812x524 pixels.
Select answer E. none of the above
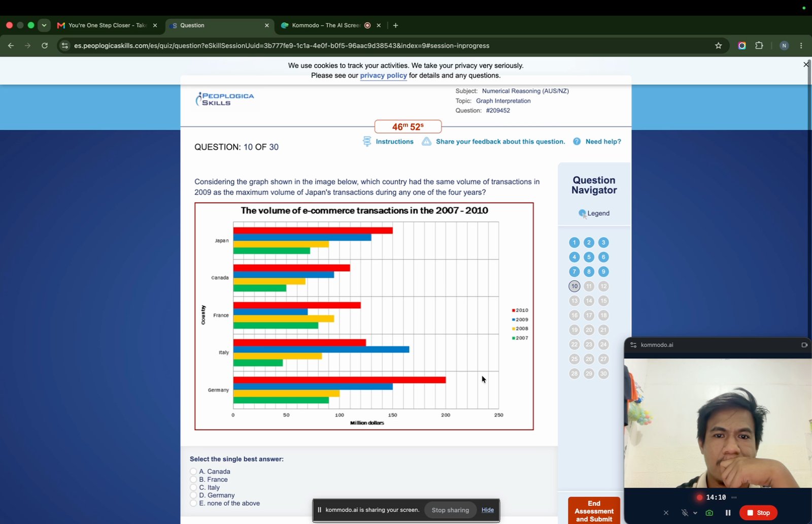(x=193, y=503)
